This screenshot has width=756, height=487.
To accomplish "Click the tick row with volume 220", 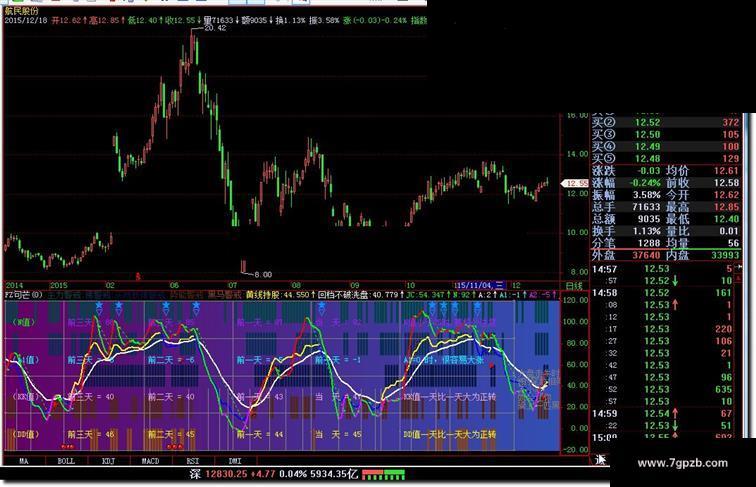I will click(663, 329).
